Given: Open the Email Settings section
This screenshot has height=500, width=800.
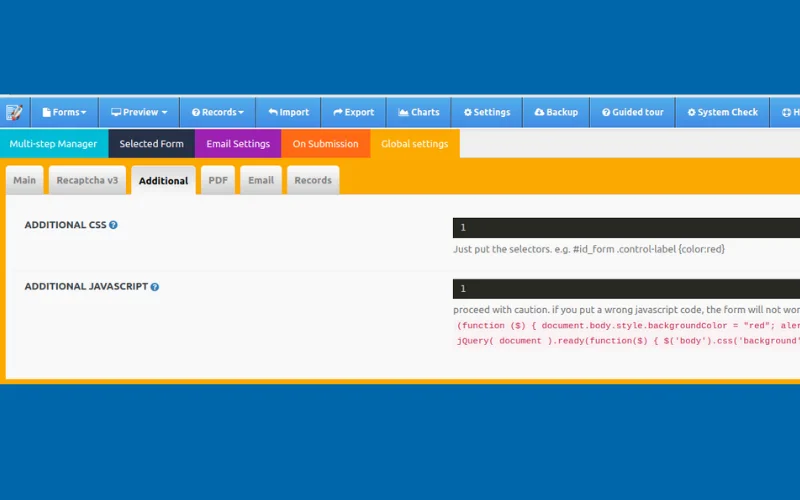Looking at the screenshot, I should coord(238,144).
